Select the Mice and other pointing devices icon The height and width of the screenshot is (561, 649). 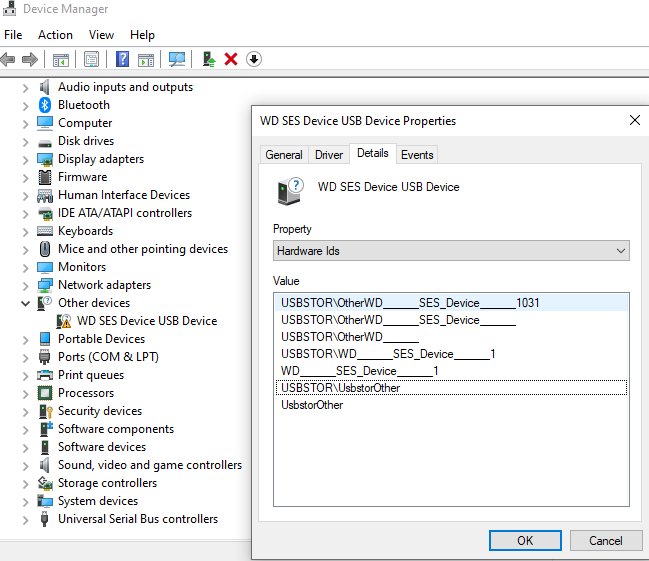click(45, 249)
